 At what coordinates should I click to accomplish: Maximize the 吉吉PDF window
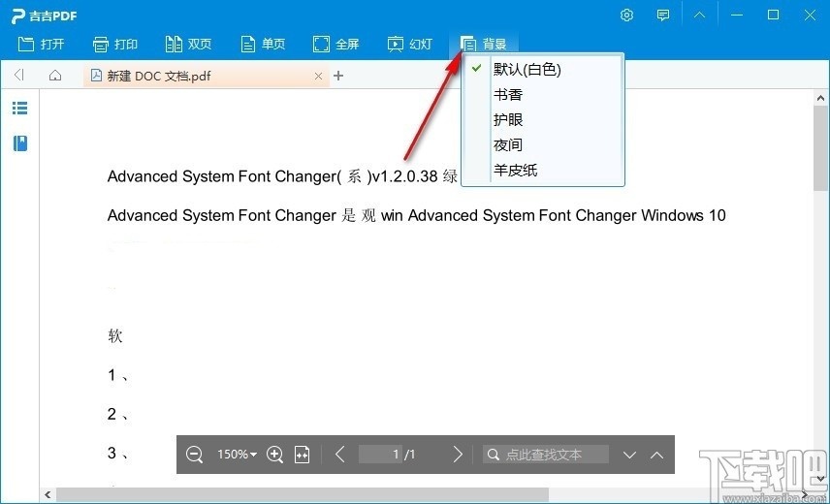[774, 16]
